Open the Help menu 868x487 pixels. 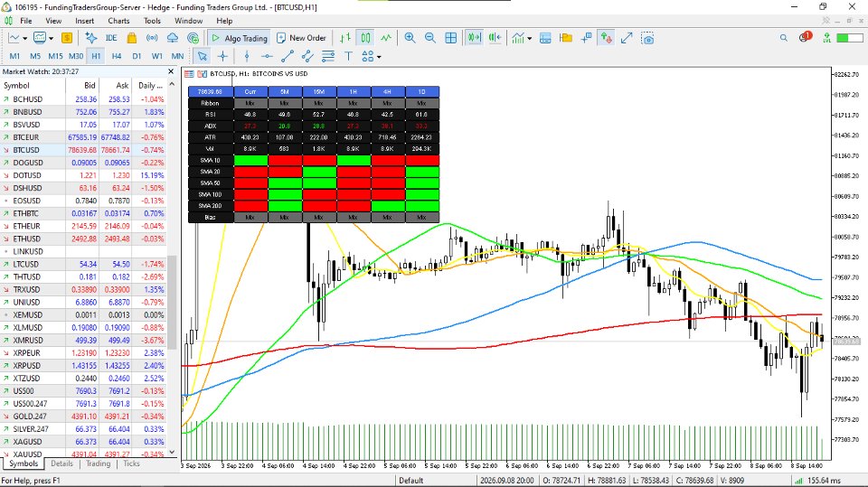pyautogui.click(x=224, y=21)
